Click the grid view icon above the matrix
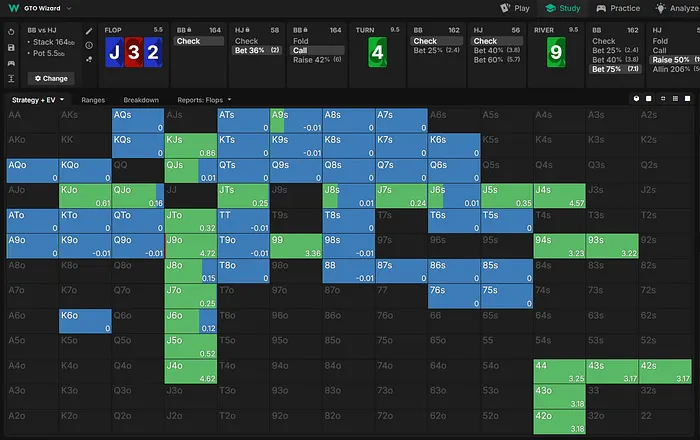This screenshot has width=700, height=440. pos(677,100)
